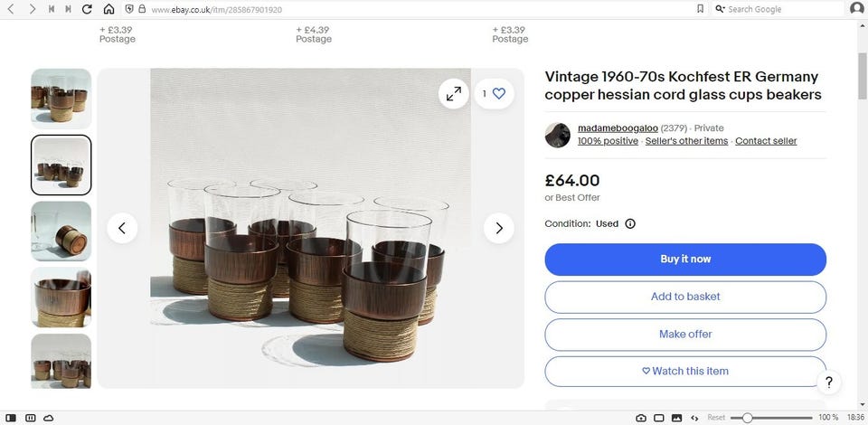Toggle image loading in the status bar
868x425 pixels.
[x=676, y=418]
